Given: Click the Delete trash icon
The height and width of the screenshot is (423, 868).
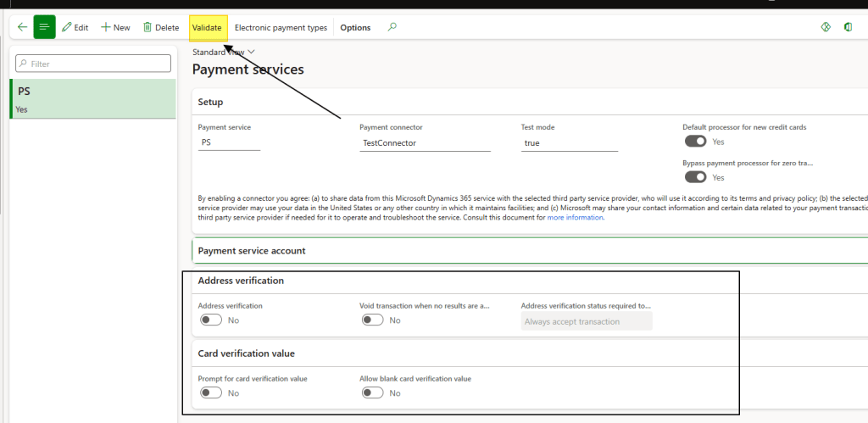Looking at the screenshot, I should click(147, 27).
